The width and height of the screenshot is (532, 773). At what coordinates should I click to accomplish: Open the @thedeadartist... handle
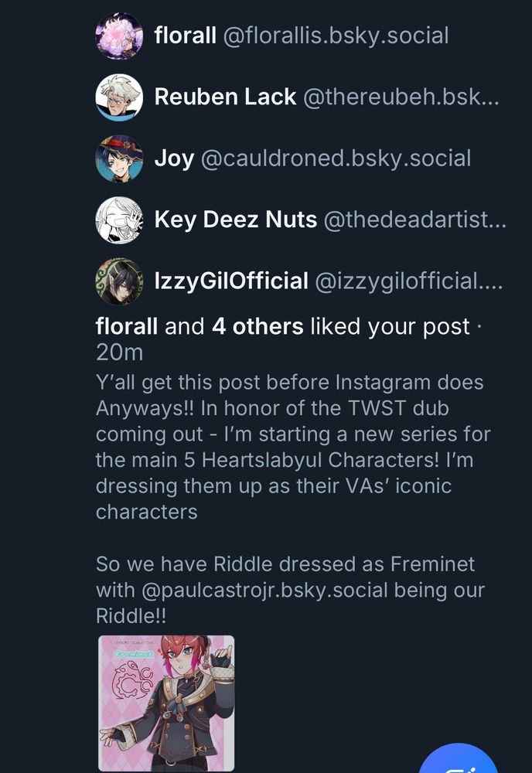(414, 220)
